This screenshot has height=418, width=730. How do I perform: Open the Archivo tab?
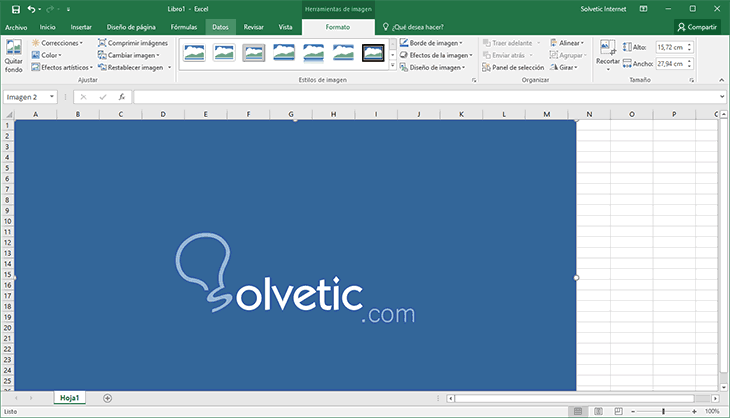16,27
